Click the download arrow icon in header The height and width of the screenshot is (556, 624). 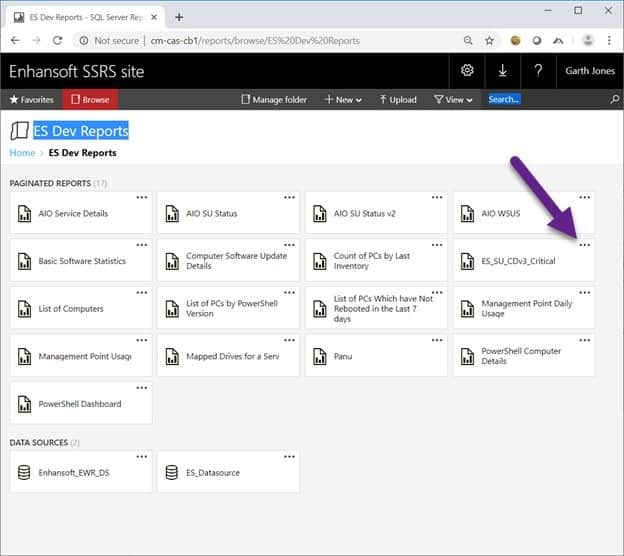coord(502,70)
